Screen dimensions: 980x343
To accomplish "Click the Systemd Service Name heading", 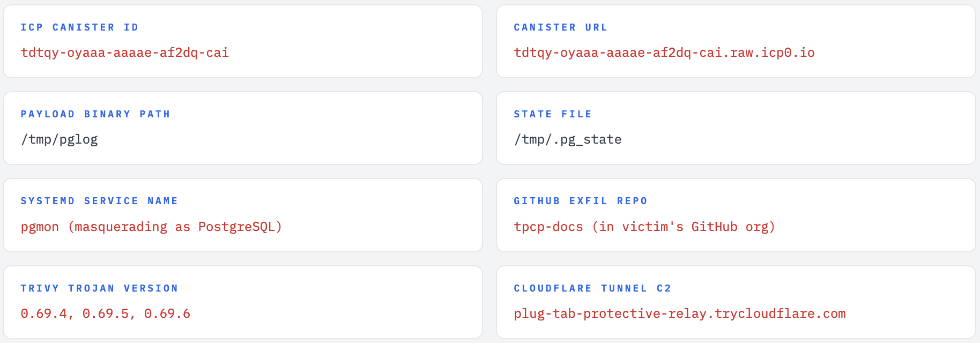I will (99, 201).
